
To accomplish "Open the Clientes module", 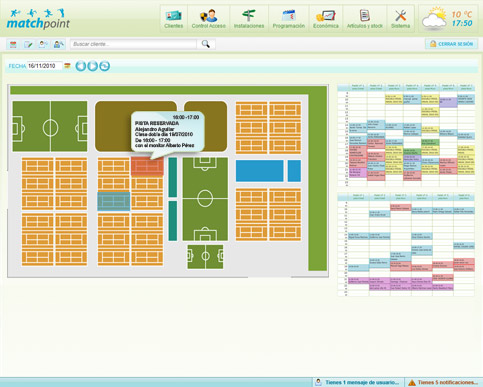I will point(174,19).
